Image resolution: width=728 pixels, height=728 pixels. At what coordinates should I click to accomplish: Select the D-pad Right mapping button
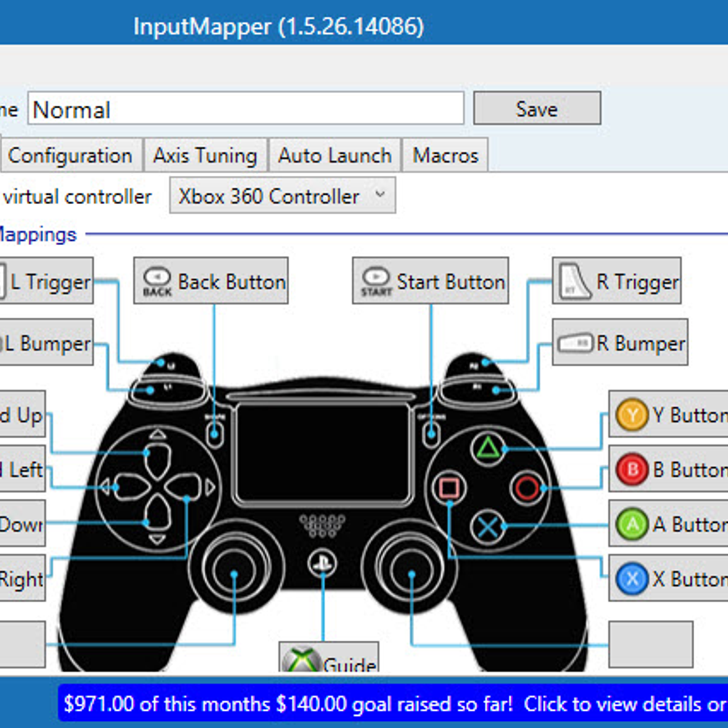22,578
